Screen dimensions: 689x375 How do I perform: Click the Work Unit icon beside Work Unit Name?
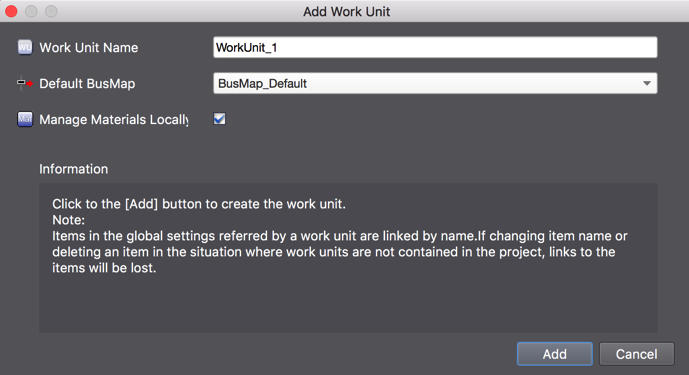pos(25,47)
